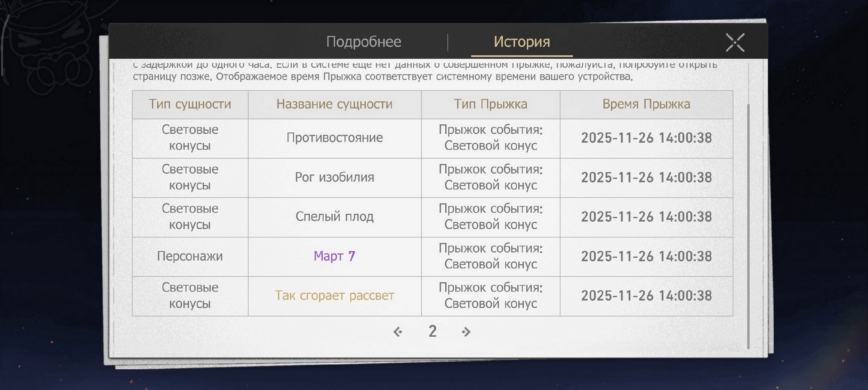Go to the next history page arrow

pyautogui.click(x=466, y=332)
